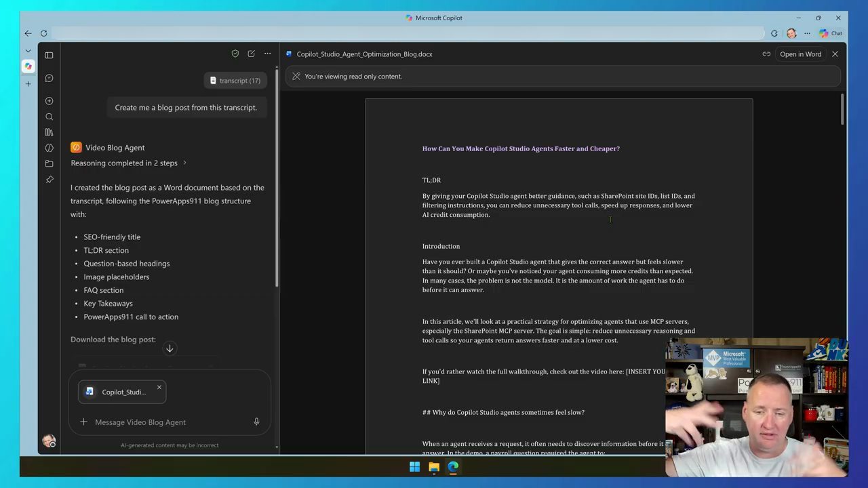
Task: Click the Message Video Blog Agent field
Action: (170, 422)
